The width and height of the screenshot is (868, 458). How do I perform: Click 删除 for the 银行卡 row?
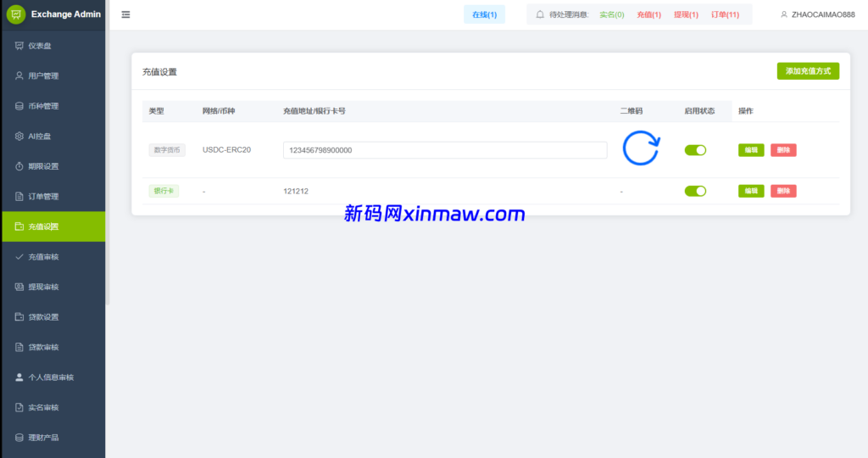click(783, 191)
